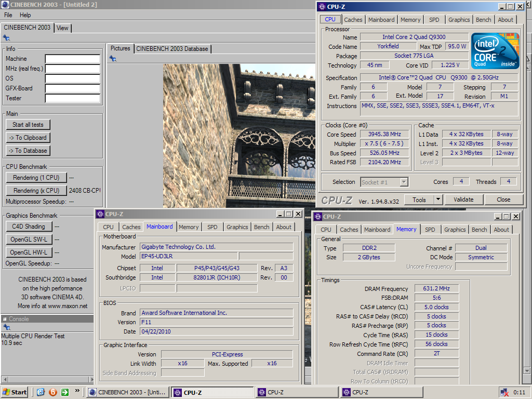Click the Machine input field
Viewport: 532px width, 399px height.
tap(72, 59)
